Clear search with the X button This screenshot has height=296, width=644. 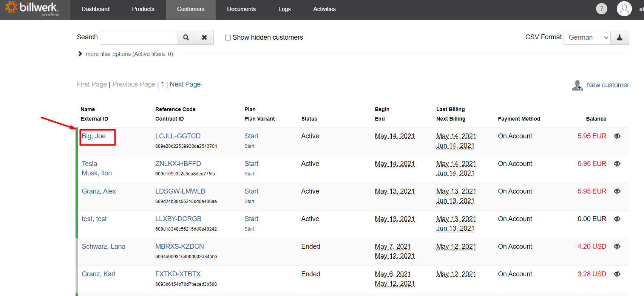[204, 37]
